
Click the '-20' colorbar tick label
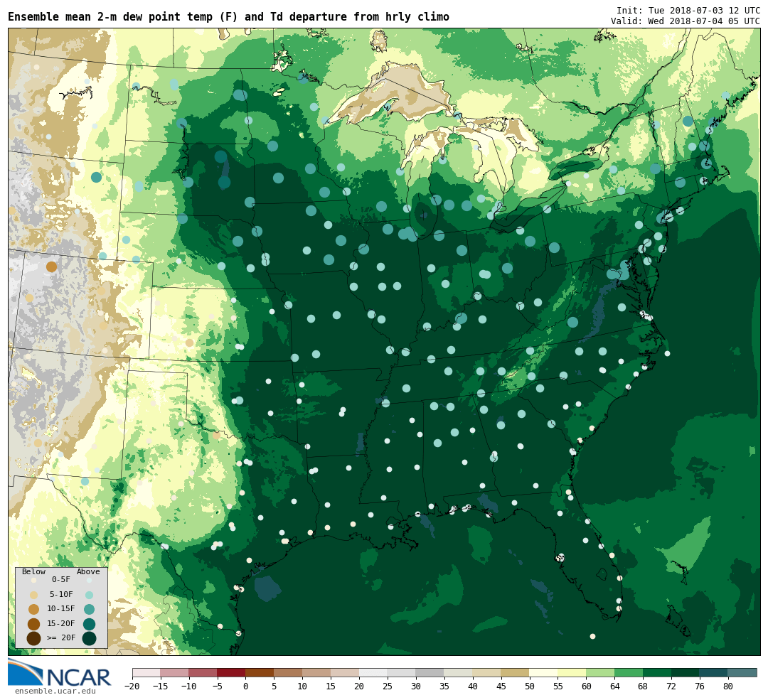pyautogui.click(x=132, y=686)
